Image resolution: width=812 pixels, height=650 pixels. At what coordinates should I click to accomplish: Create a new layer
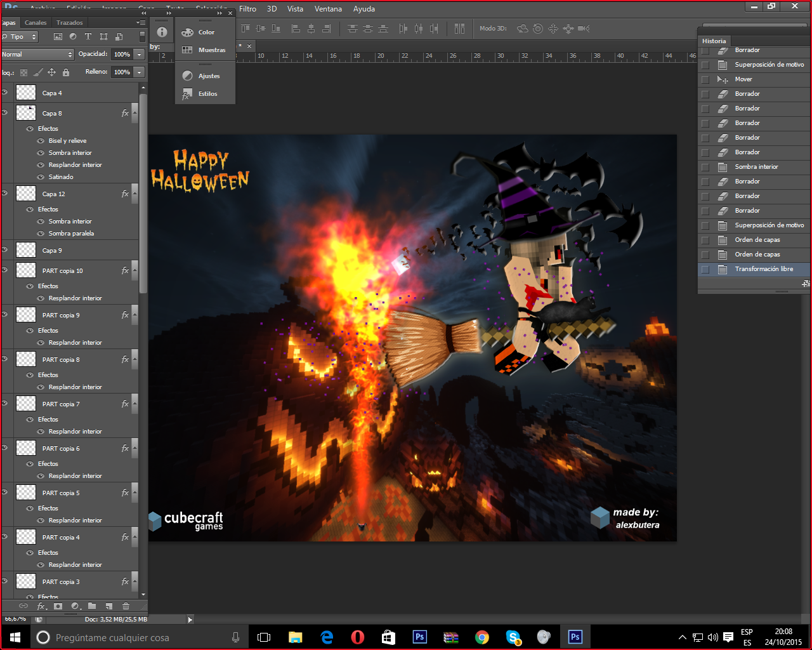109,606
